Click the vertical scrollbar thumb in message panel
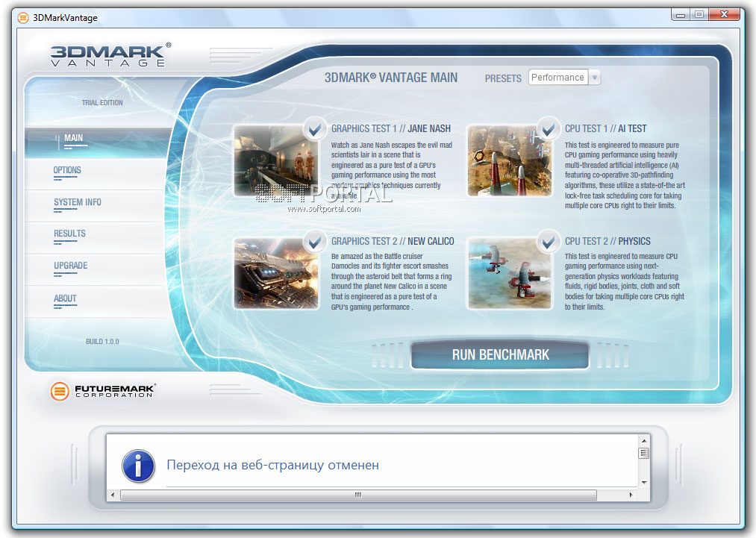 click(643, 453)
